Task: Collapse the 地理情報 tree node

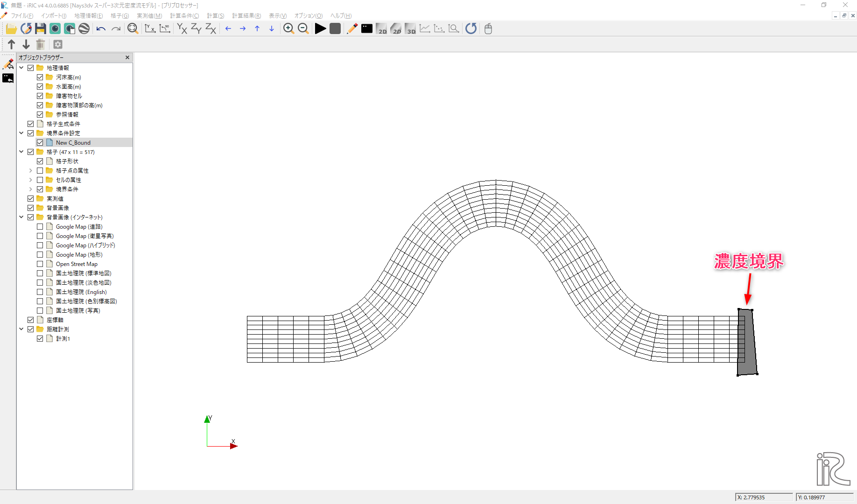Action: (x=21, y=68)
